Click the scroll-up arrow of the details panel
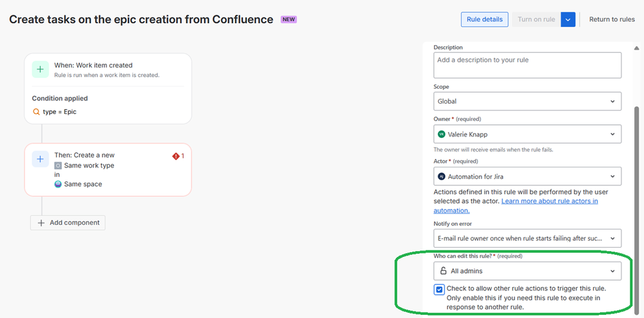The width and height of the screenshot is (644, 318). click(637, 48)
